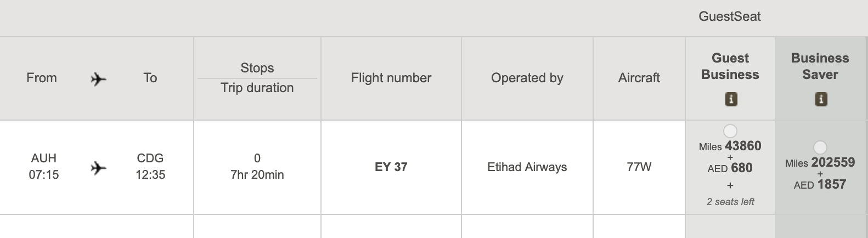Image resolution: width=868 pixels, height=238 pixels.
Task: Click the Business Saver column header
Action: [x=820, y=66]
